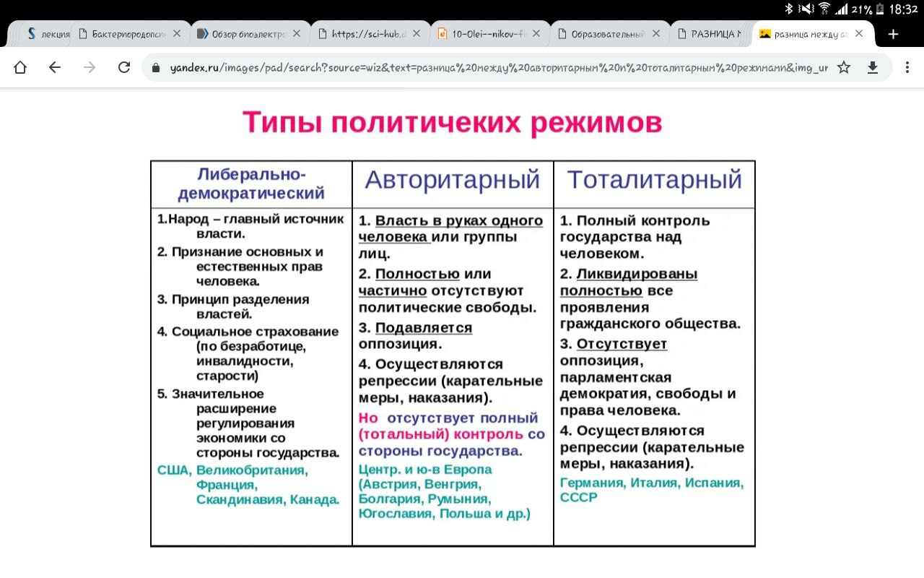Tap text Ликвидированы полностью

(629, 282)
